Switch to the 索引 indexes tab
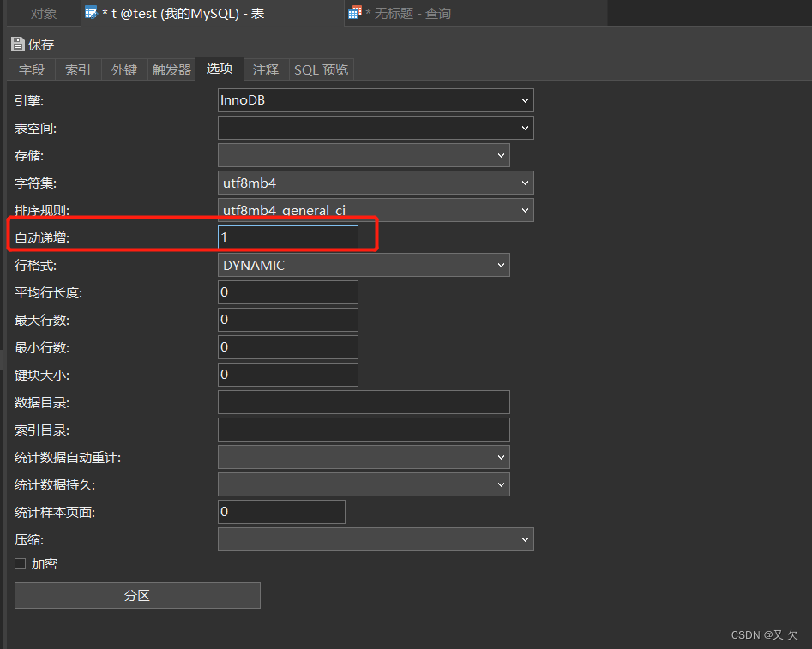This screenshot has width=812, height=649. click(78, 70)
